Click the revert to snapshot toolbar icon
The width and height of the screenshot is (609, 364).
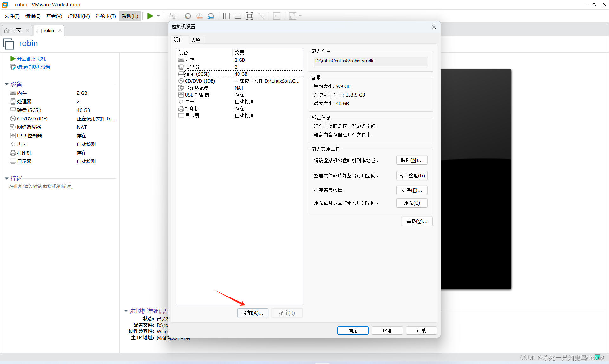[200, 16]
